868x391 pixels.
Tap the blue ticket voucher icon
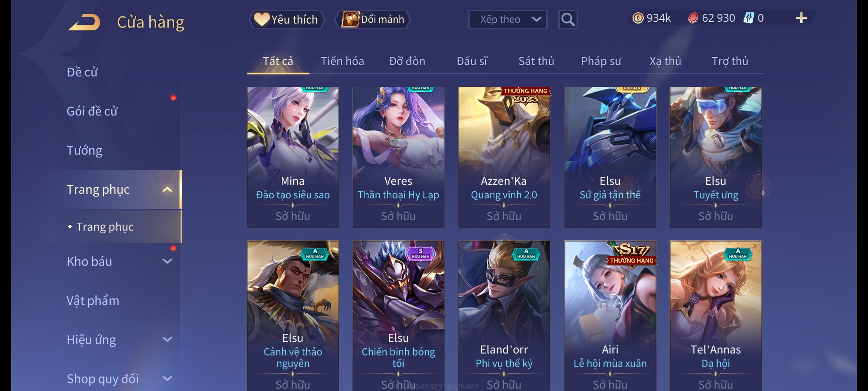(x=748, y=18)
